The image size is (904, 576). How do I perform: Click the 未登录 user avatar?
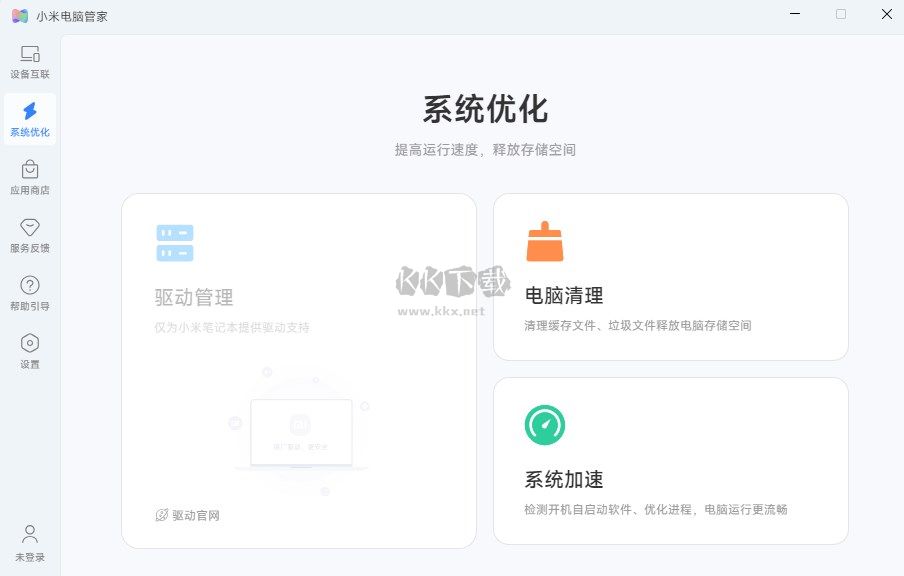29,533
